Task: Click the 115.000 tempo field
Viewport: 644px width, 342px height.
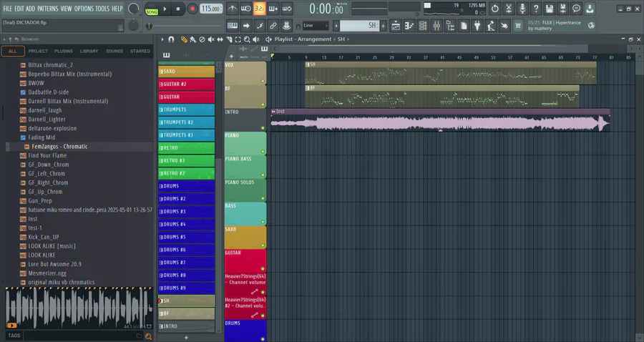Action: (211, 9)
